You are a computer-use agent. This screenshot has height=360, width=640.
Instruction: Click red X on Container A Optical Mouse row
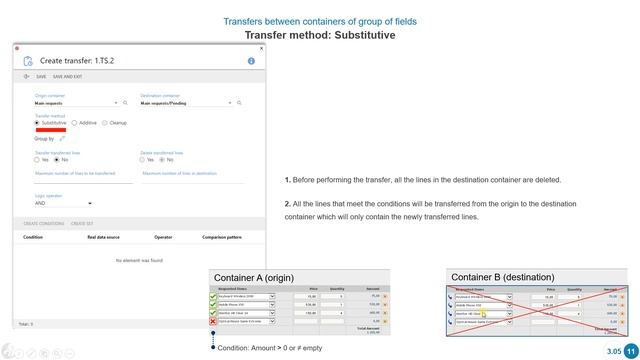213,322
